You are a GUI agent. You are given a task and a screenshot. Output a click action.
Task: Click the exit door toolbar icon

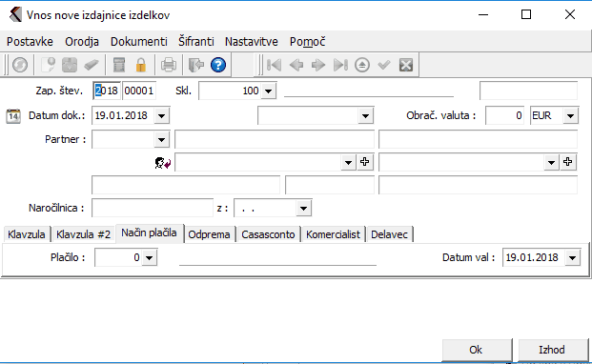point(196,65)
